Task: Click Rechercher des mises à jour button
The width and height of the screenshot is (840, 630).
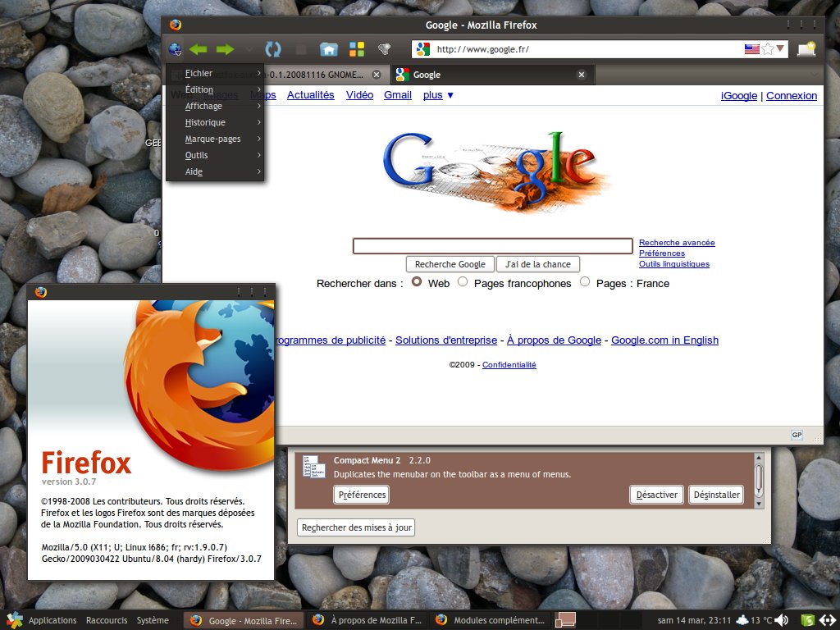Action: click(356, 527)
